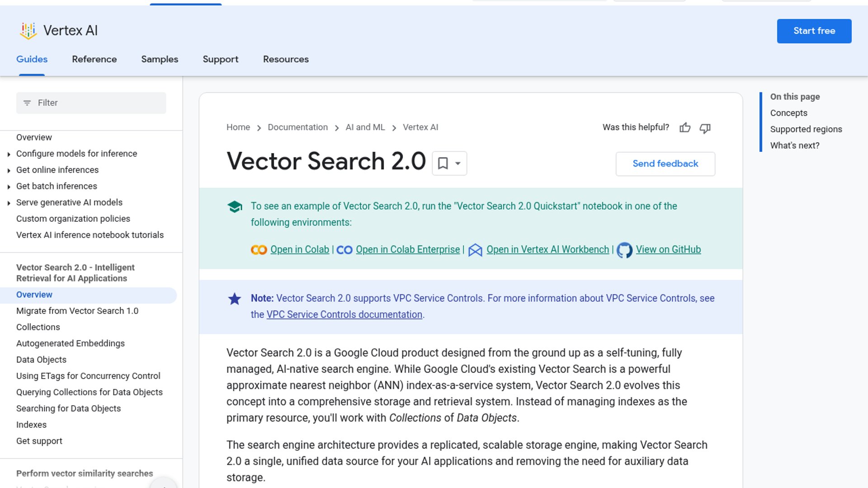Expand Configure models for inference section
The height and width of the screenshot is (488, 868).
tap(9, 154)
